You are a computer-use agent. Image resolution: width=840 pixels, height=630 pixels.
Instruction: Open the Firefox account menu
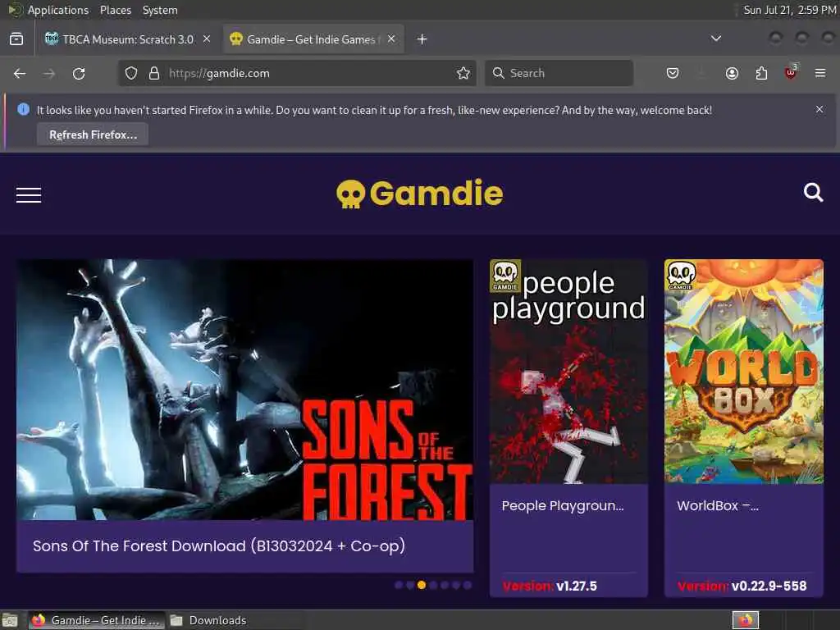tap(732, 73)
